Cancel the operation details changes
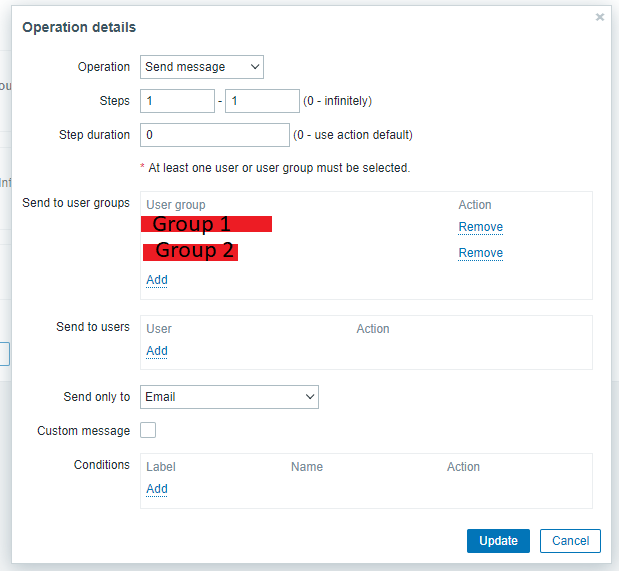 570,541
